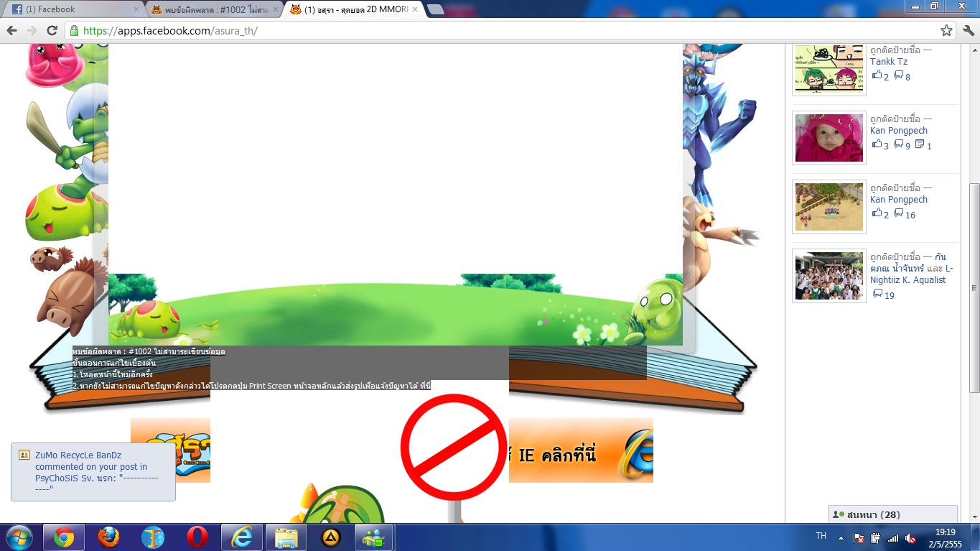Image resolution: width=980 pixels, height=551 pixels.
Task: Launch Opera from the taskbar
Action: [197, 537]
